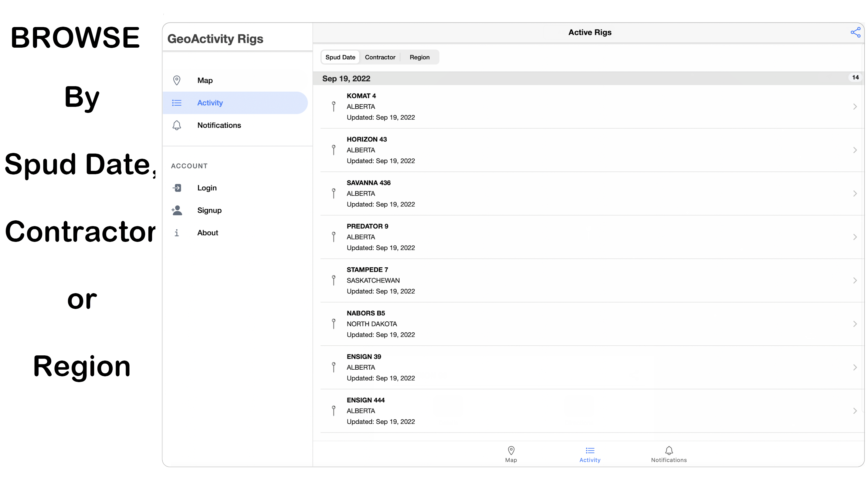The image size is (868, 488).
Task: Select the Contractor segment
Action: [x=380, y=57]
